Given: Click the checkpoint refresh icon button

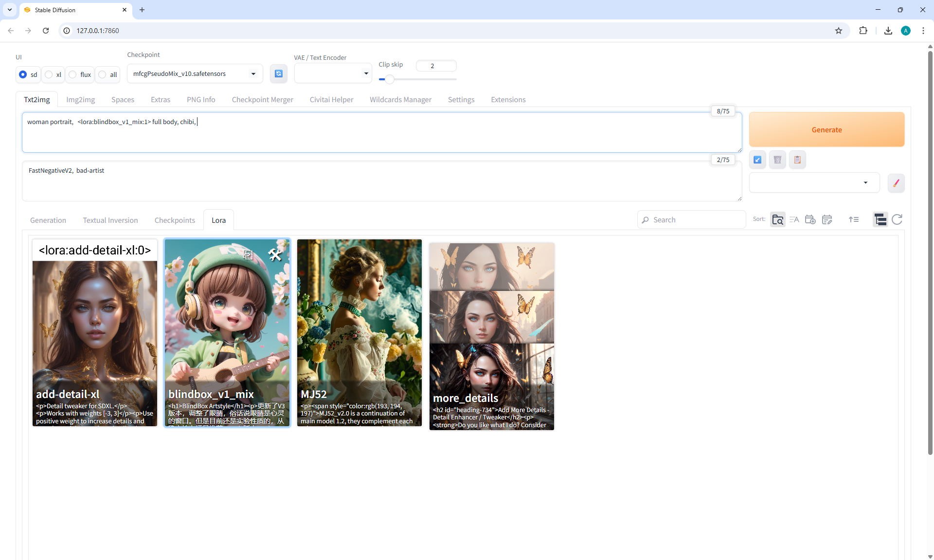Looking at the screenshot, I should pos(278,73).
